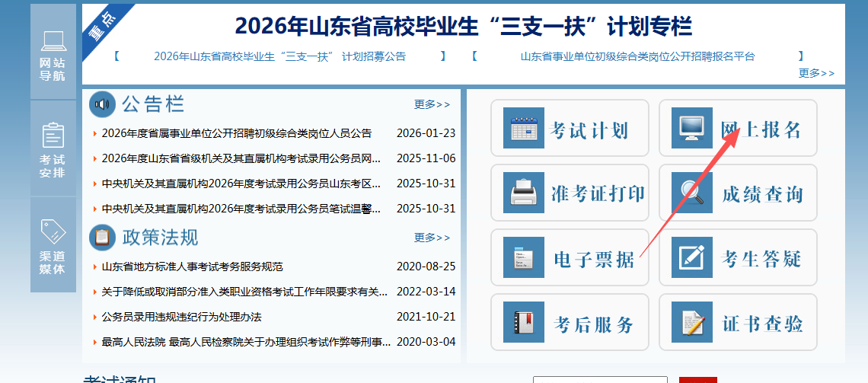Open the 三支一扶 计划招募公告 link
The width and height of the screenshot is (868, 383).
pyautogui.click(x=279, y=56)
